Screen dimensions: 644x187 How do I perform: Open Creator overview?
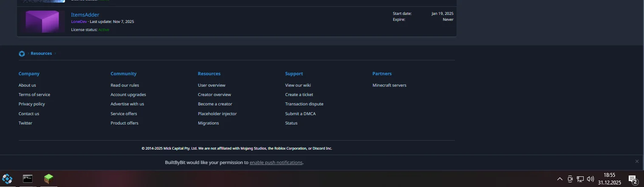pos(215,95)
